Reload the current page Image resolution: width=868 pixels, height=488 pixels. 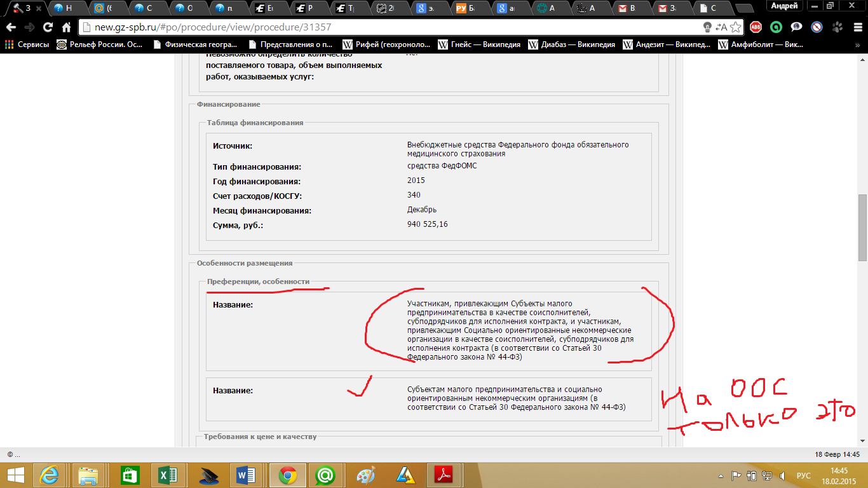click(x=48, y=27)
